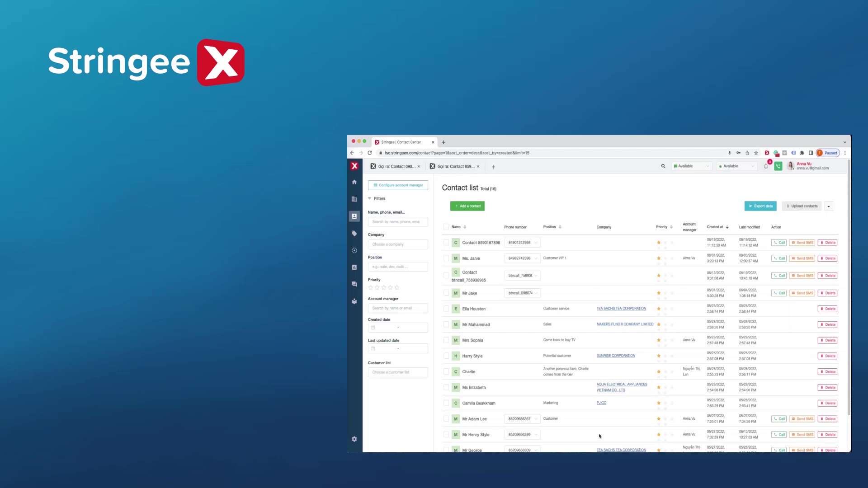Open the TEA SACHS TEA CORPORATION company link
868x488 pixels.
click(x=621, y=308)
